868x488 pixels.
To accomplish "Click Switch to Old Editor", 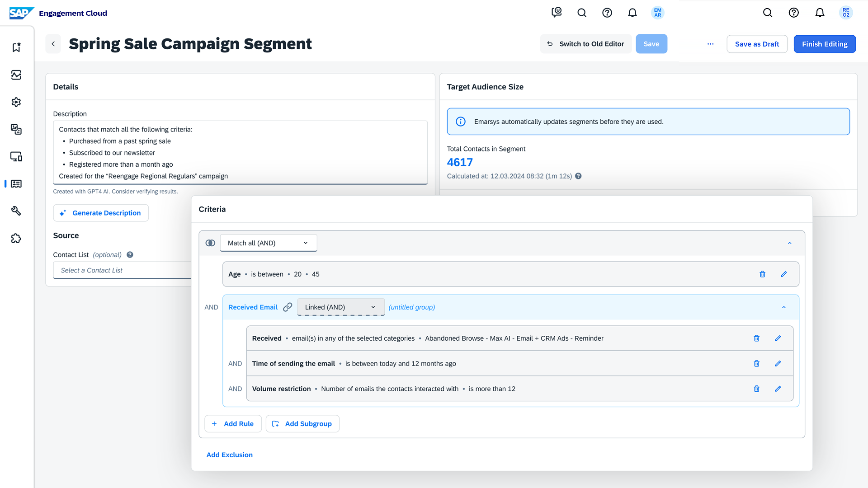I will [586, 44].
